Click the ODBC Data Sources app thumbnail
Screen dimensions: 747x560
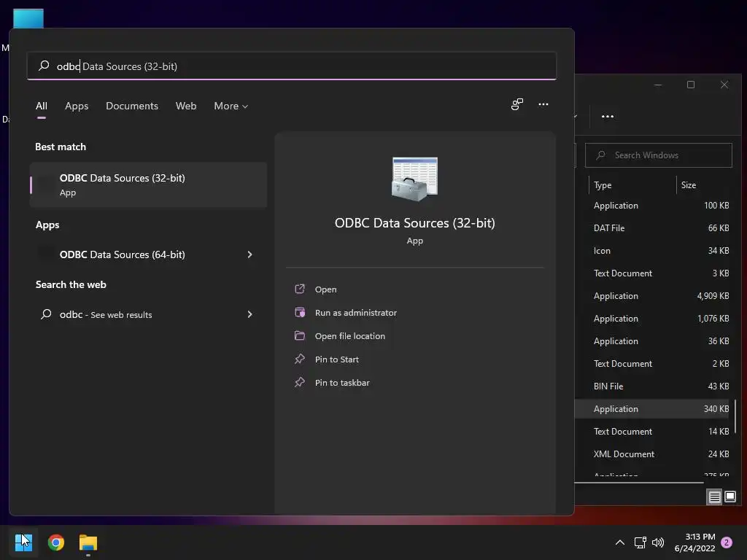tap(414, 179)
